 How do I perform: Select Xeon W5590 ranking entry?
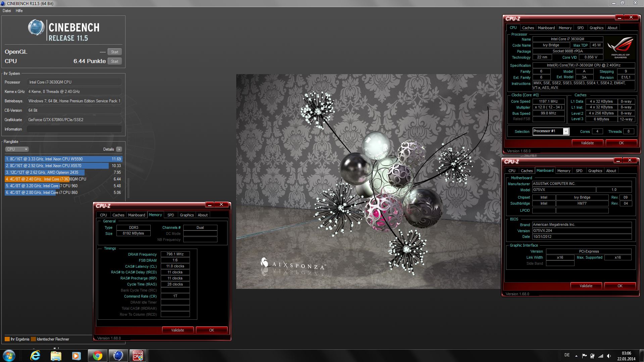click(63, 159)
